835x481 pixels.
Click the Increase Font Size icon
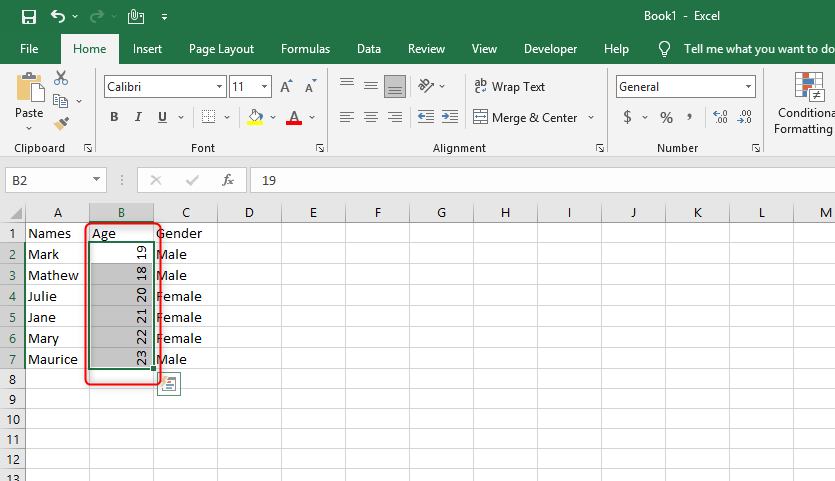(x=286, y=86)
